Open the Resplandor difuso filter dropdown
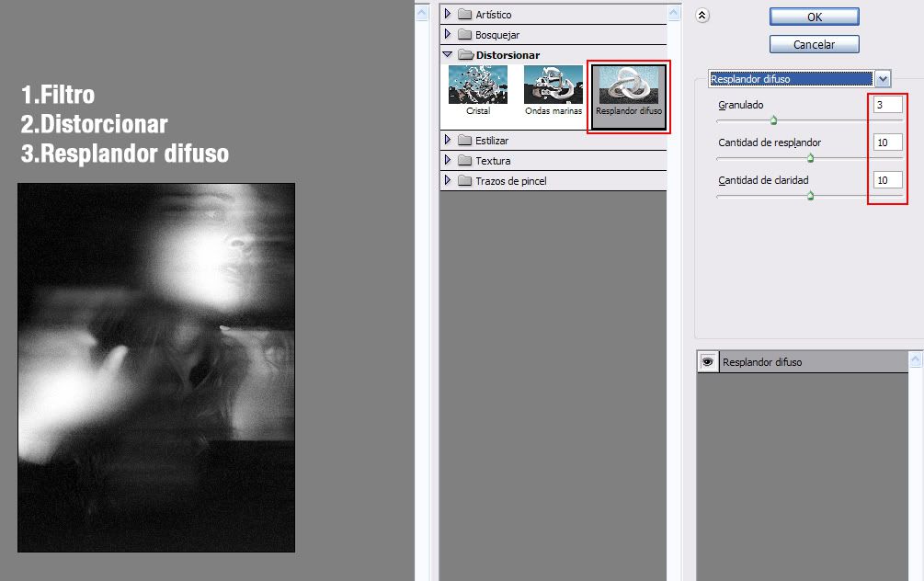This screenshot has height=581, width=924. click(x=882, y=78)
